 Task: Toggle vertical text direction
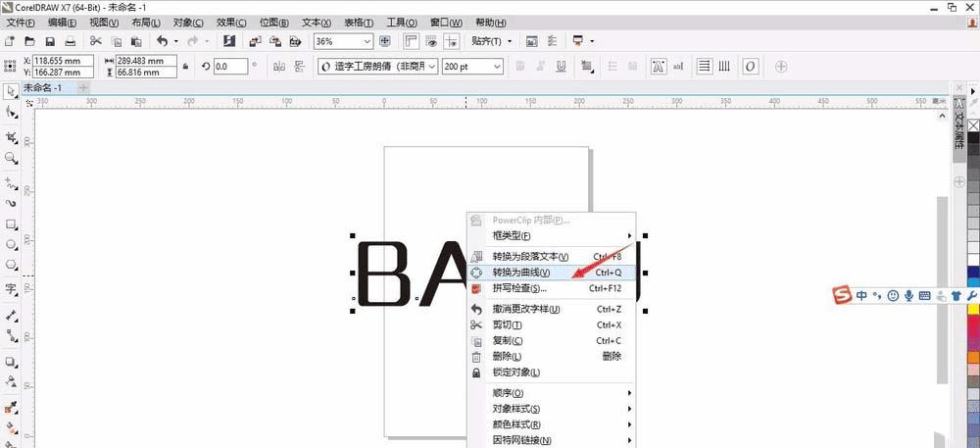click(x=724, y=66)
